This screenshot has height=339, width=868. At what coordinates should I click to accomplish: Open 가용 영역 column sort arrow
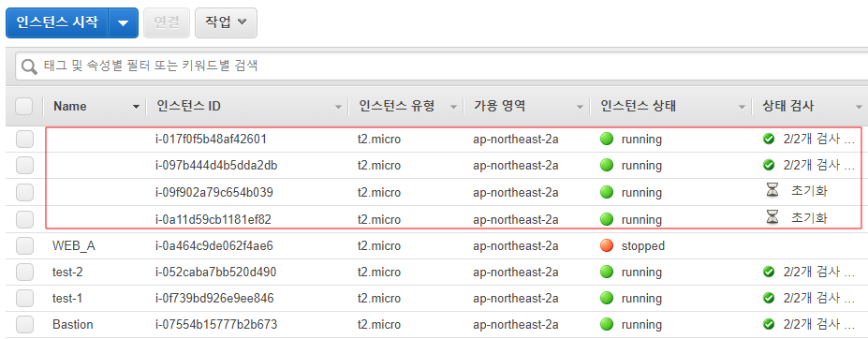point(580,107)
